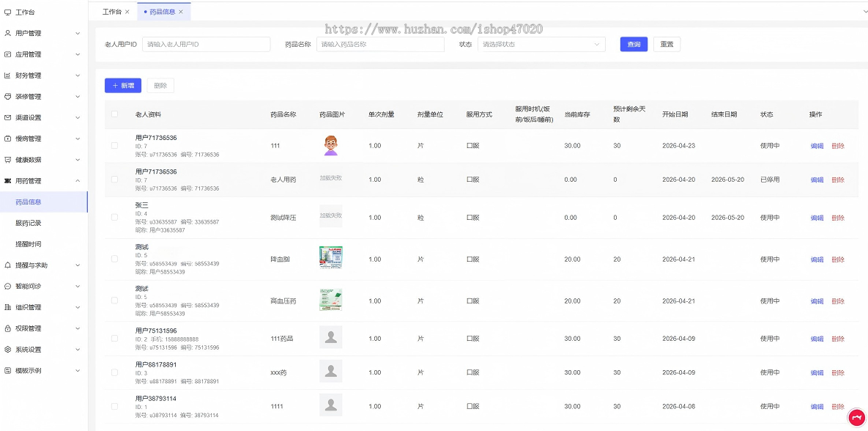The height and width of the screenshot is (431, 868).
Task: Click 编辑 link for medicine 老人用药
Action: [x=817, y=180]
